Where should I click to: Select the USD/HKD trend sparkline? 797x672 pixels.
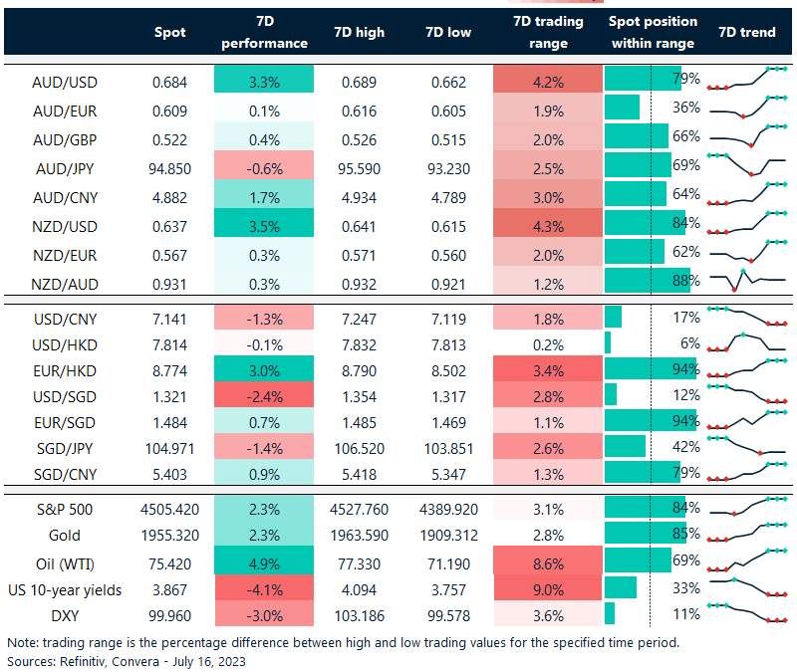(x=746, y=345)
